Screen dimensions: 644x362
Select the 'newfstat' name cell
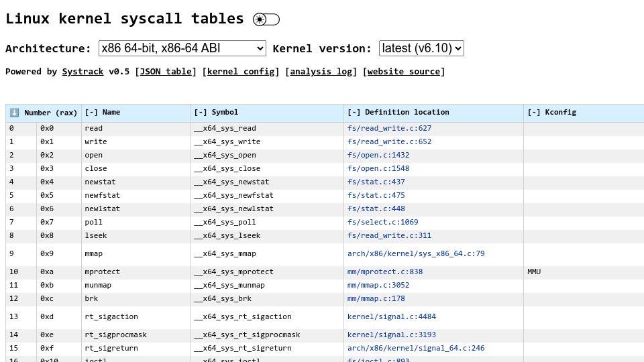pyautogui.click(x=136, y=195)
